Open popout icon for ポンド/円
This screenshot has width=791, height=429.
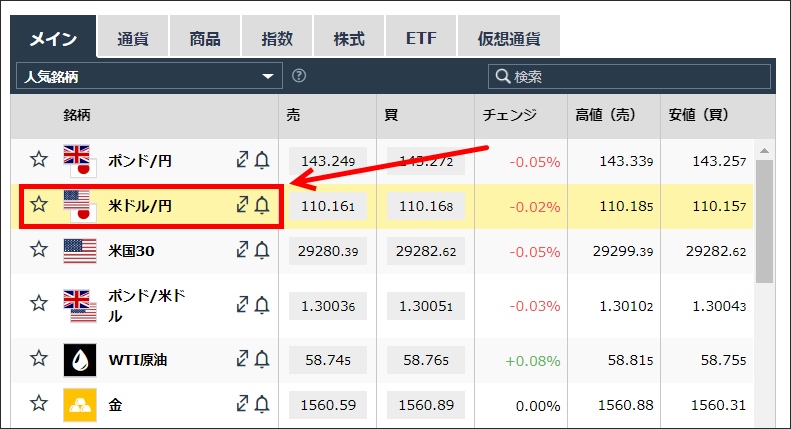tap(243, 159)
